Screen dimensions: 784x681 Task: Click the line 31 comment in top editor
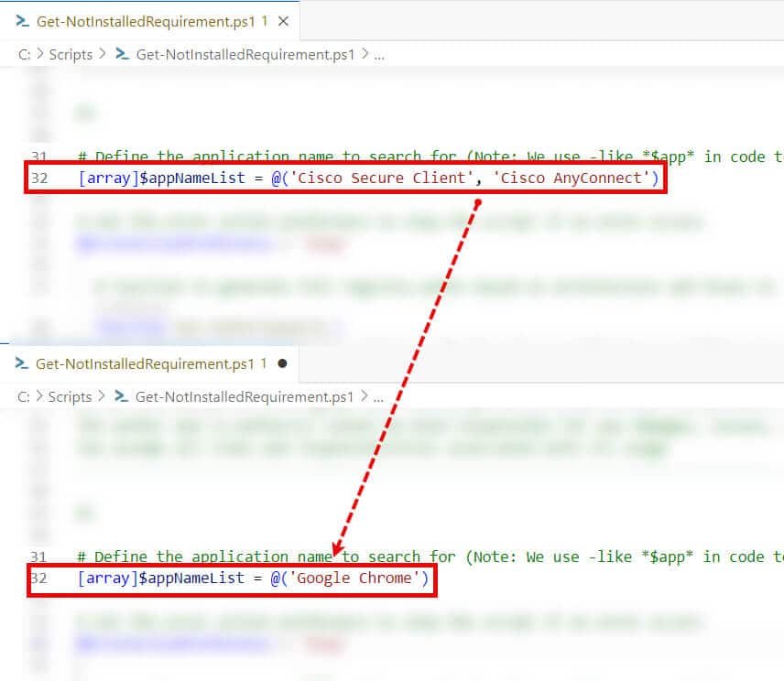(430, 157)
